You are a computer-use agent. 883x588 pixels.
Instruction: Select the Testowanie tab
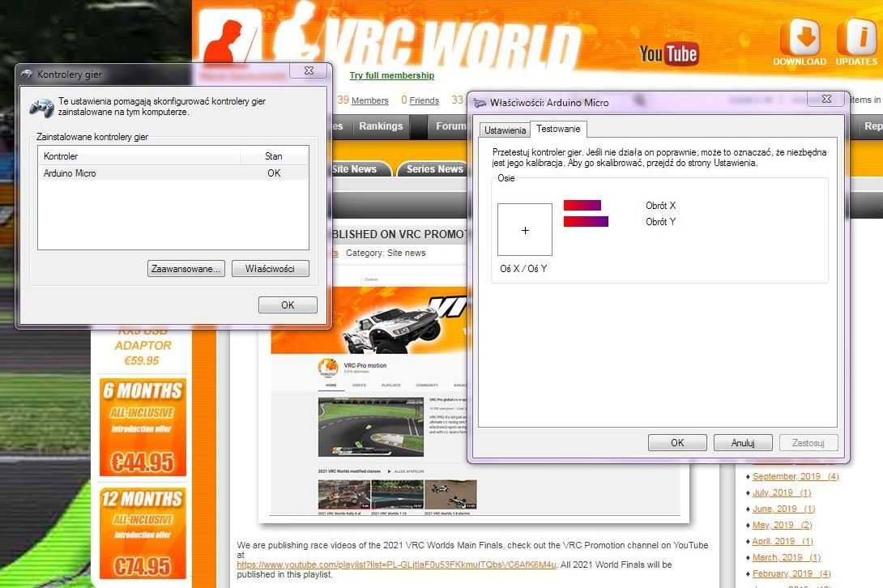[558, 129]
